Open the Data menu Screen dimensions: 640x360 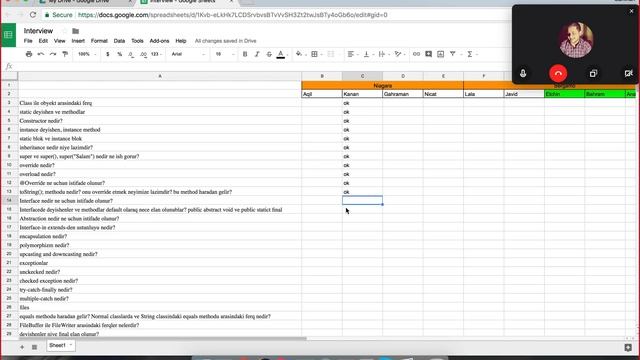point(119,41)
